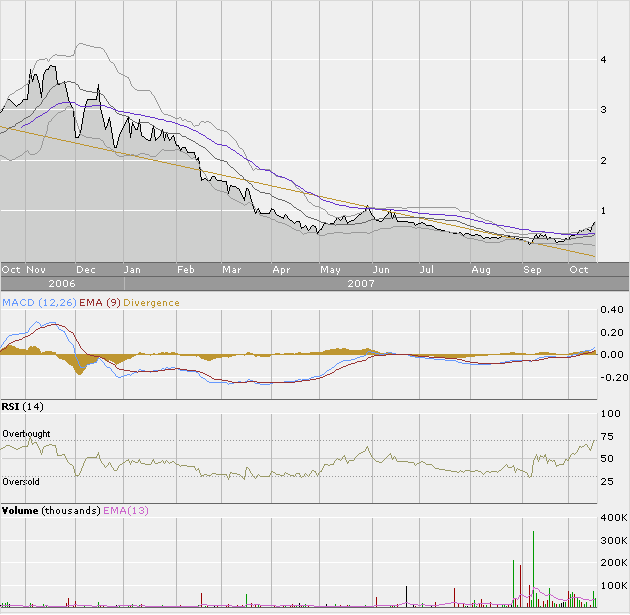Click the volume axis value '400K'
630x615 pixels.
(x=614, y=518)
